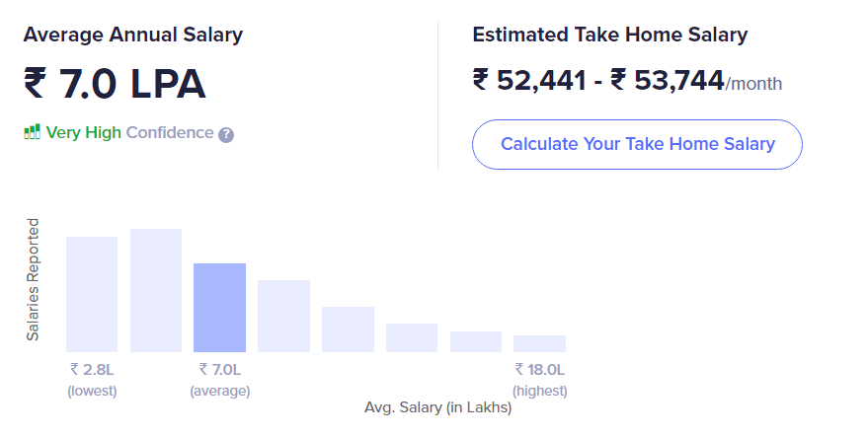868x438 pixels.
Task: Select the first histogram bar above ₹2.8L
Action: click(92, 294)
